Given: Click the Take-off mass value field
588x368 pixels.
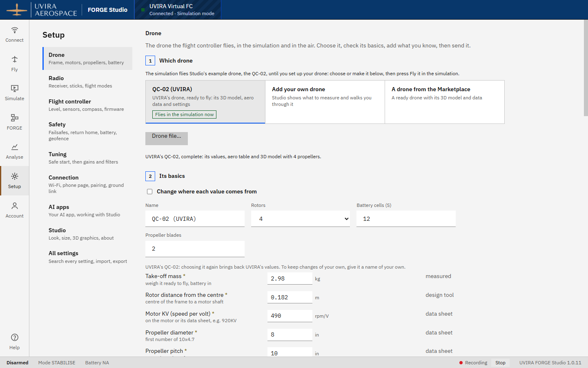Looking at the screenshot, I should pos(290,278).
